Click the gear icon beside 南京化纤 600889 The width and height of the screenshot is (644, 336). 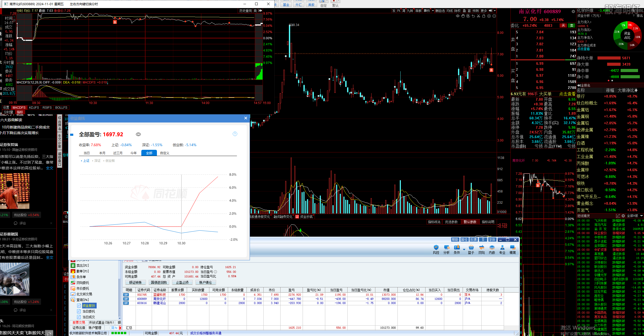[x=573, y=11]
